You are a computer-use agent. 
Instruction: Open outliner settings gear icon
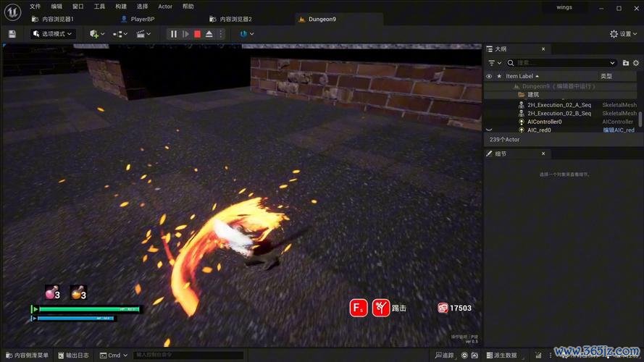tap(636, 63)
